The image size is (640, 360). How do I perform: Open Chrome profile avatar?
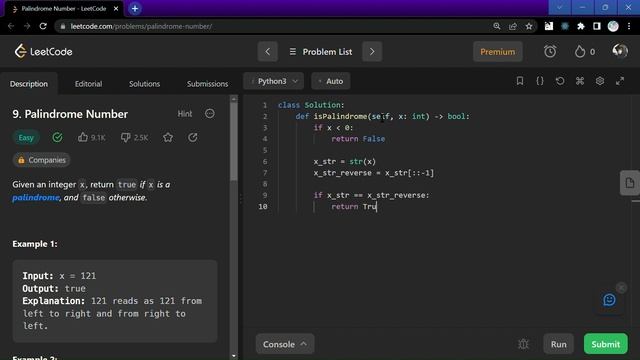(613, 26)
